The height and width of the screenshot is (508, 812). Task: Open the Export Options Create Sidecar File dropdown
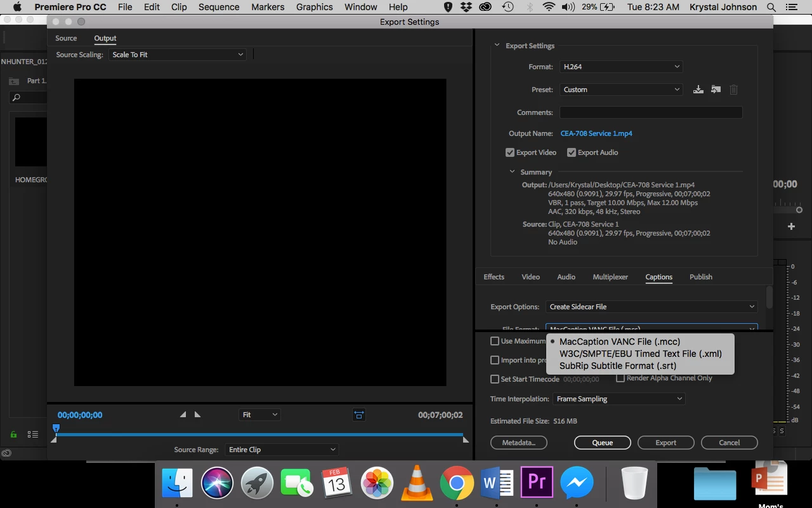[x=652, y=307]
